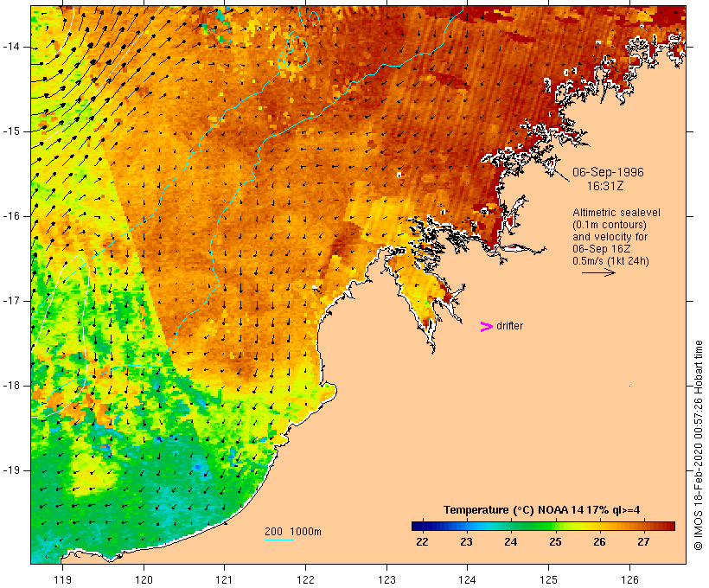Click the colorbar tick label '23'
Image resolution: width=709 pixels, height=588 pixels.
click(467, 542)
